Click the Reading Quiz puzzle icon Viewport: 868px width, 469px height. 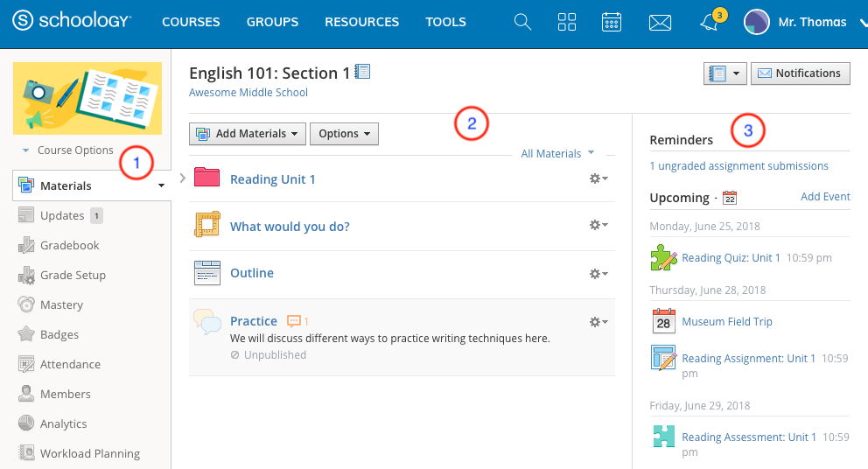pos(664,257)
